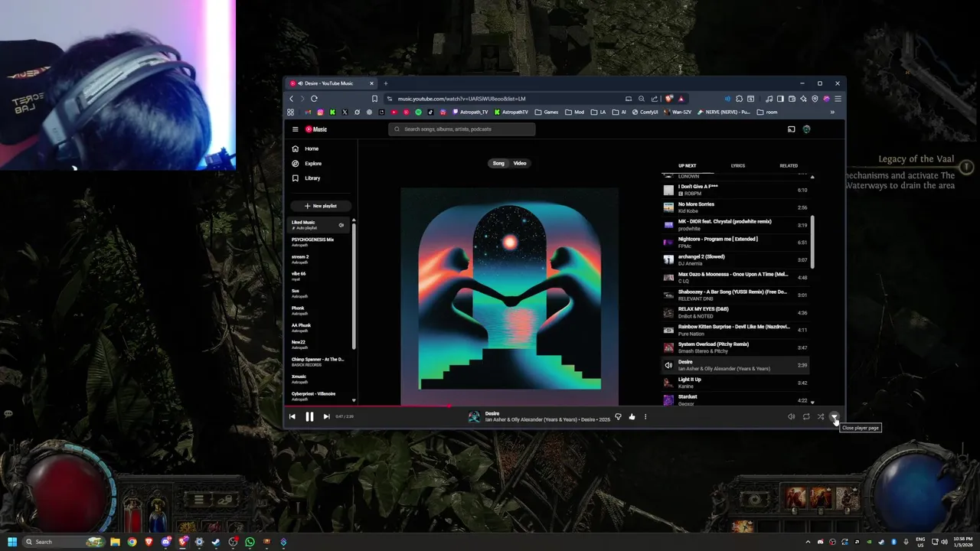Viewport: 980px width, 551px height.
Task: Play Light It Up from the queue
Action: (x=736, y=383)
